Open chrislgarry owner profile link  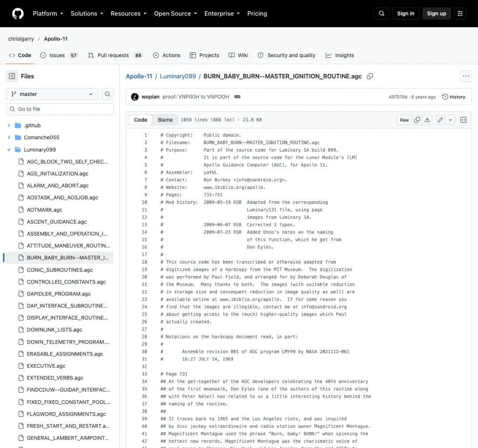pos(21,38)
